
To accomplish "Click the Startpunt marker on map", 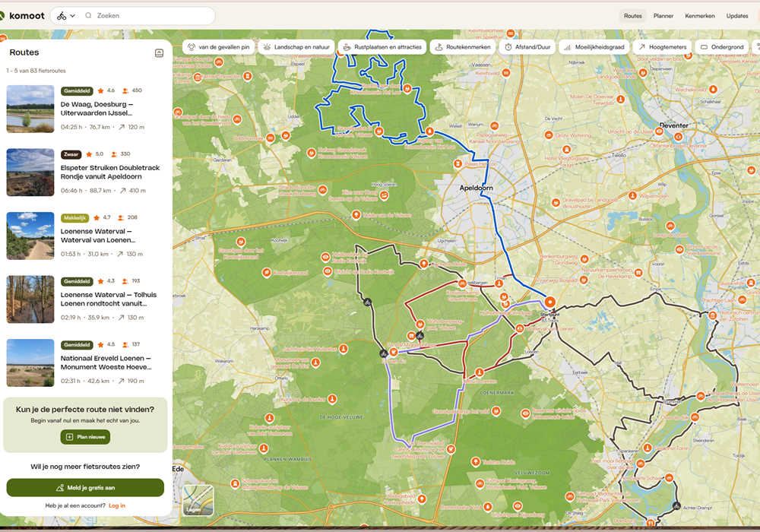I will 549,302.
